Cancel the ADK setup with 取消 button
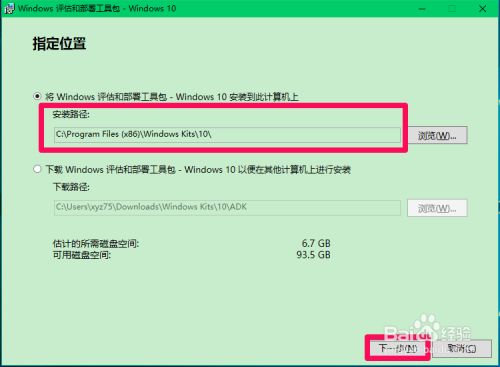The width and height of the screenshot is (500, 367). click(x=462, y=348)
